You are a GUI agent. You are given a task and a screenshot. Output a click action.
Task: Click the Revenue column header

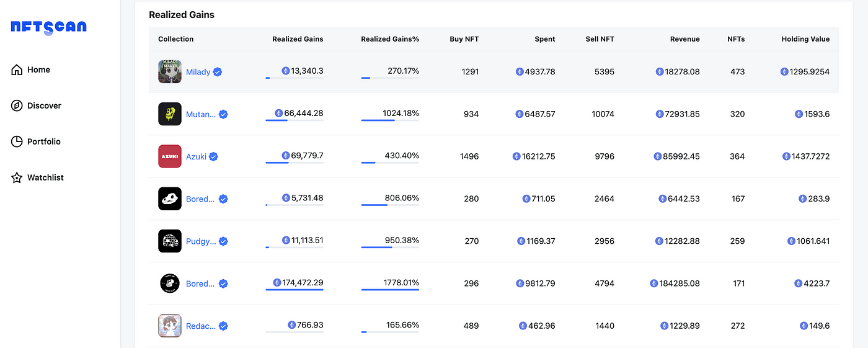[x=684, y=39]
